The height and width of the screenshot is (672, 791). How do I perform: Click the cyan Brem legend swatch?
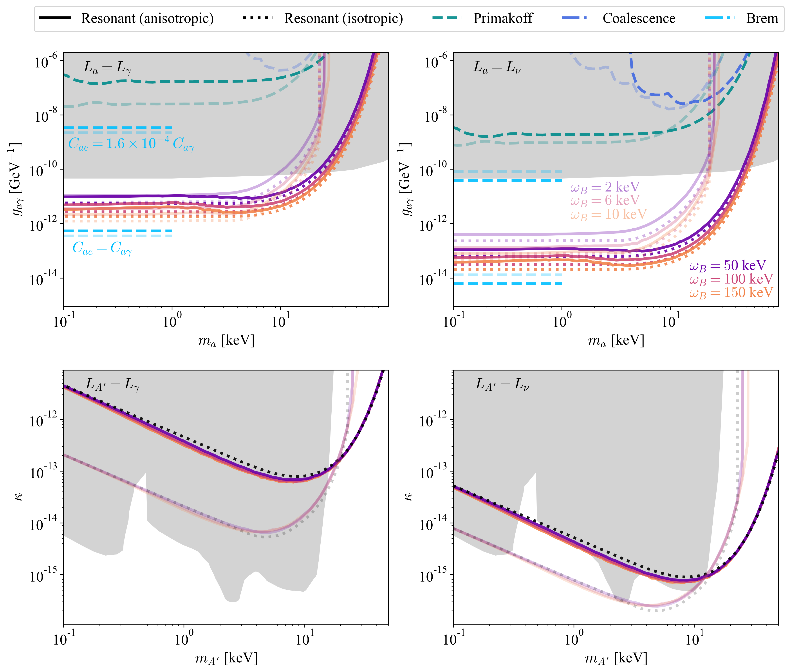(719, 18)
